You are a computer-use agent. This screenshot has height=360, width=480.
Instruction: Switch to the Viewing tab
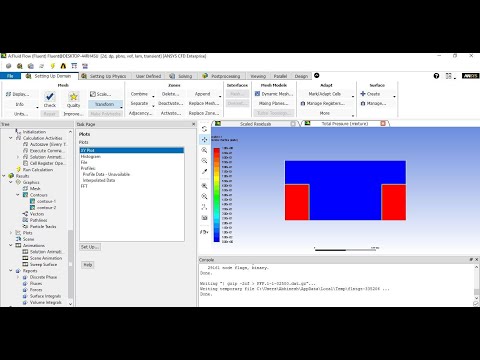[258, 76]
